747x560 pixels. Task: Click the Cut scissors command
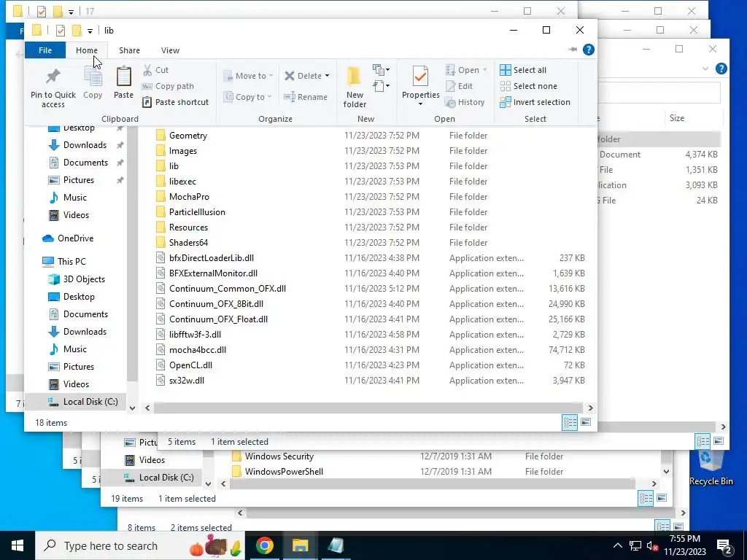pyautogui.click(x=156, y=70)
